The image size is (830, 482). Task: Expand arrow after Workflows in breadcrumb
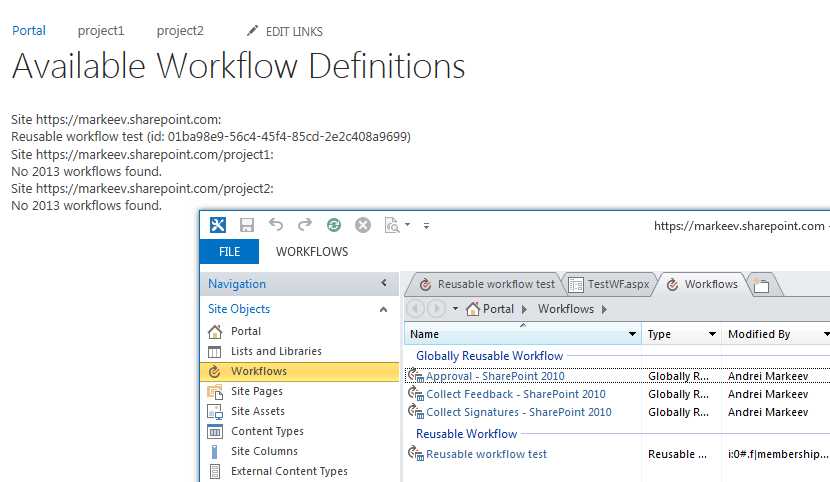(x=605, y=309)
